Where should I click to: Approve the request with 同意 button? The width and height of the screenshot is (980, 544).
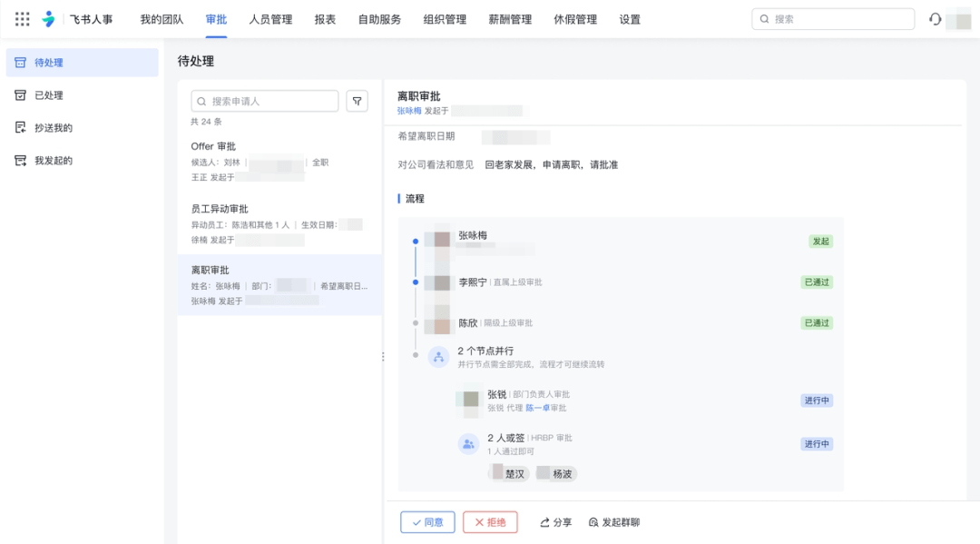click(x=427, y=522)
